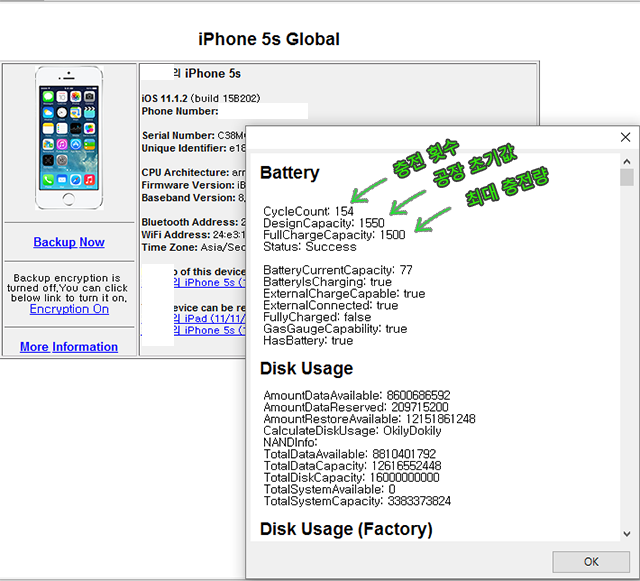Click the Unique Identifier label
Image resolution: width=640 pixels, height=581 pixels.
coord(184,148)
